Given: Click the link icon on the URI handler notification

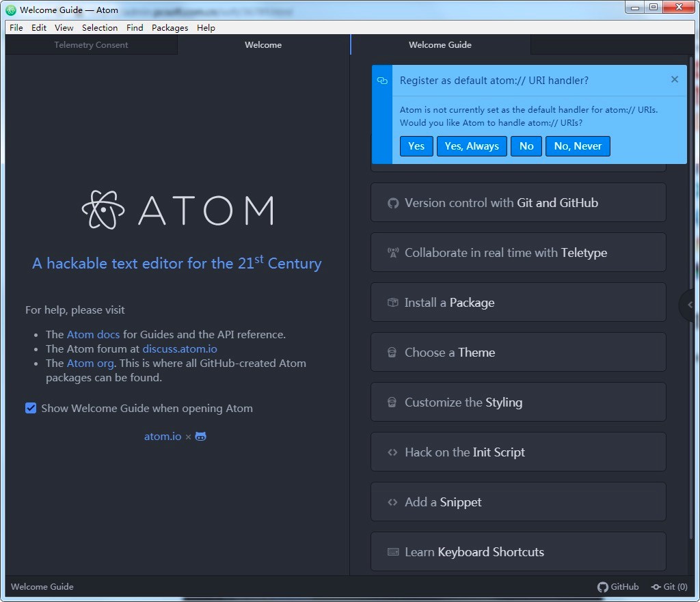Looking at the screenshot, I should [x=382, y=80].
